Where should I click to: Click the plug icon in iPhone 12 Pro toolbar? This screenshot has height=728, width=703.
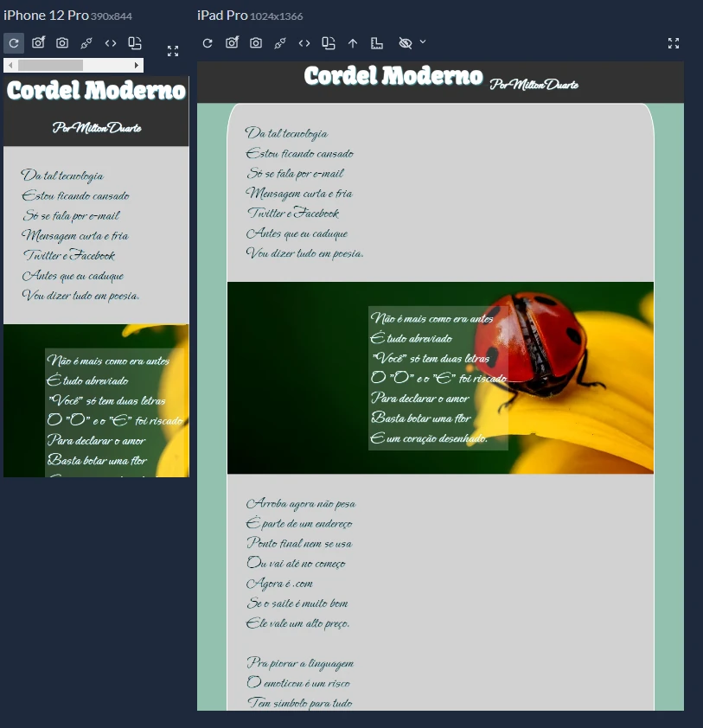(x=86, y=43)
